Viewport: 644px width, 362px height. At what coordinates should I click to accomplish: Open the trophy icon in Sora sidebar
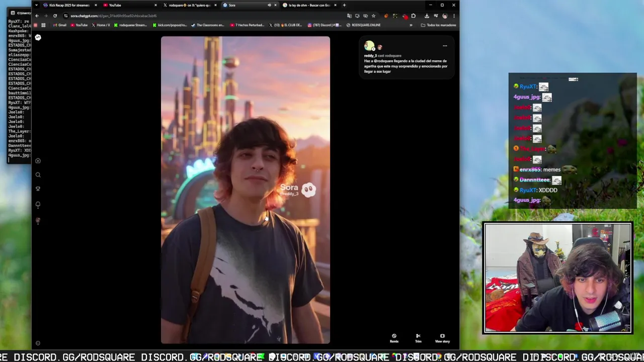click(x=38, y=189)
